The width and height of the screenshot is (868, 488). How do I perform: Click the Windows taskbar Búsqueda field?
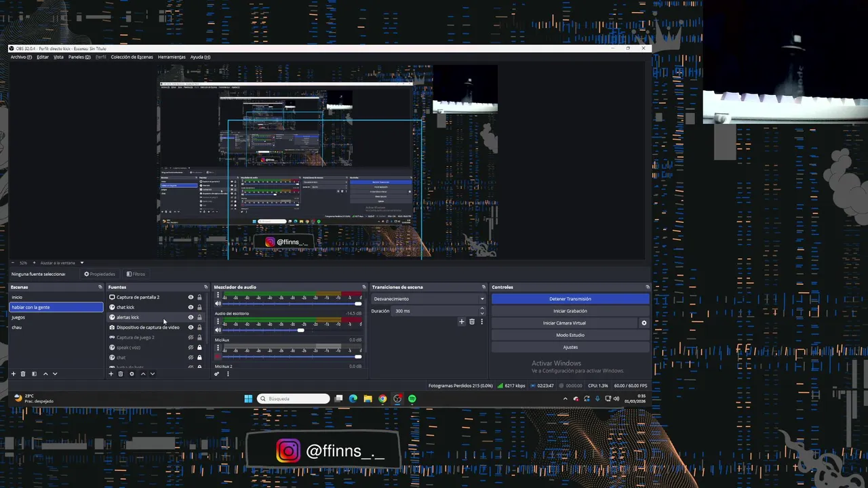click(x=294, y=399)
